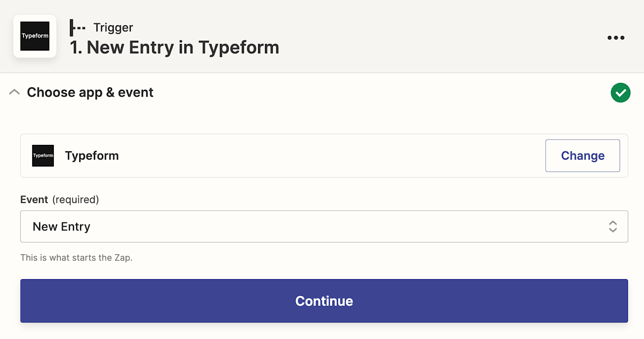Image resolution: width=644 pixels, height=339 pixels.
Task: Click the large Typeform logo in header
Action: click(35, 36)
